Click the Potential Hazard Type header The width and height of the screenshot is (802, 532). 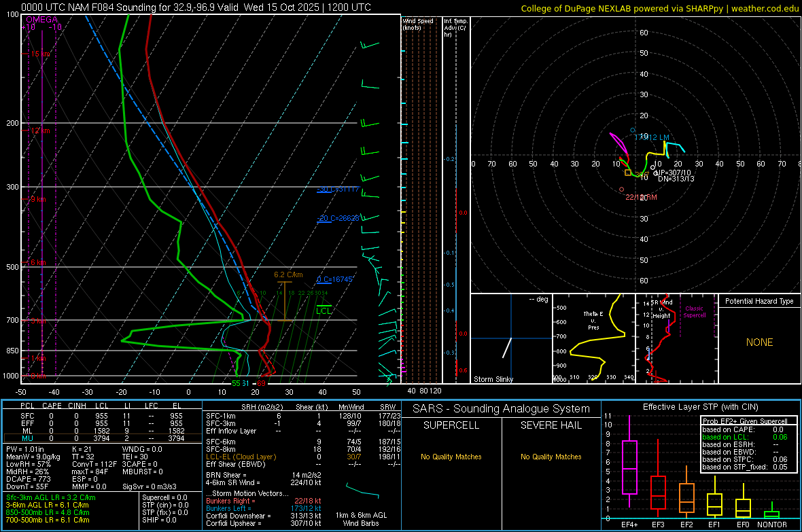[x=759, y=301]
